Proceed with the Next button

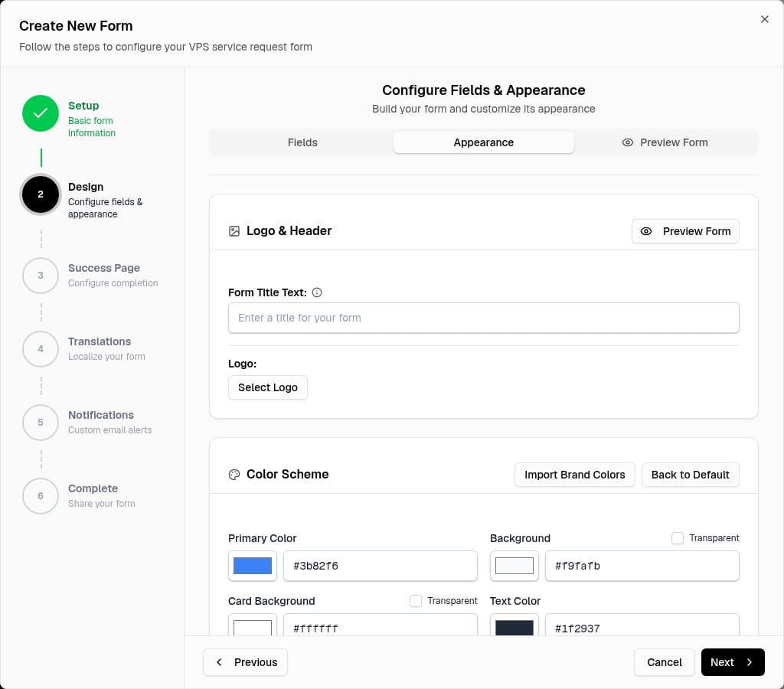coord(733,662)
